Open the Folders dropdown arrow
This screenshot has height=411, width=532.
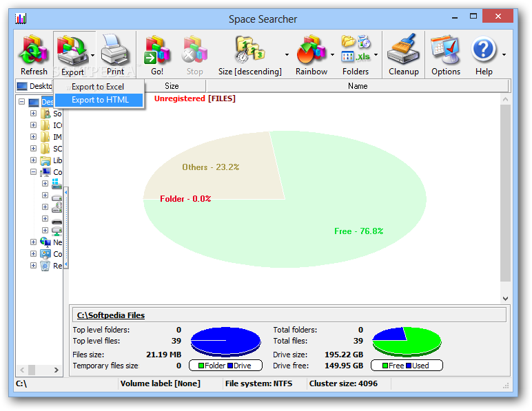pyautogui.click(x=376, y=54)
